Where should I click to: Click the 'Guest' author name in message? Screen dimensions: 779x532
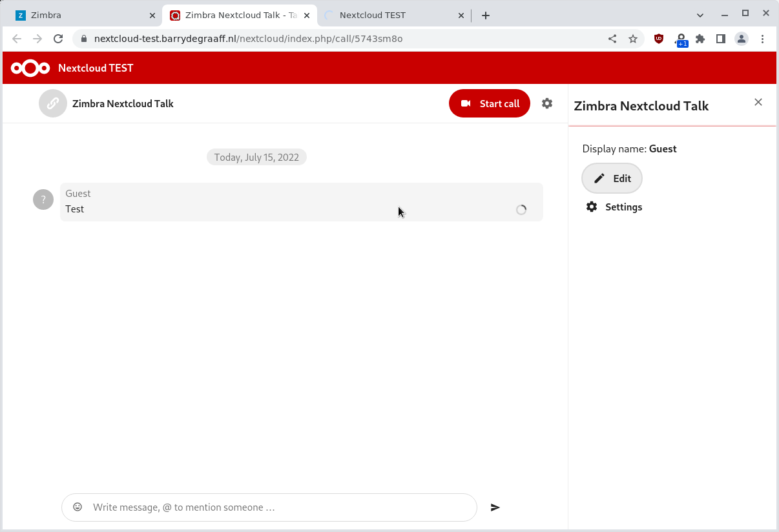(78, 193)
